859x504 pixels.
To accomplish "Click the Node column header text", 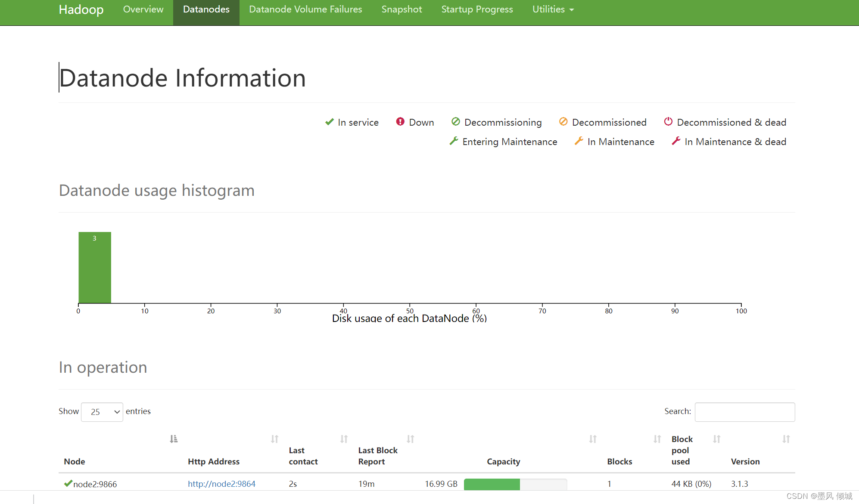I will (x=75, y=461).
